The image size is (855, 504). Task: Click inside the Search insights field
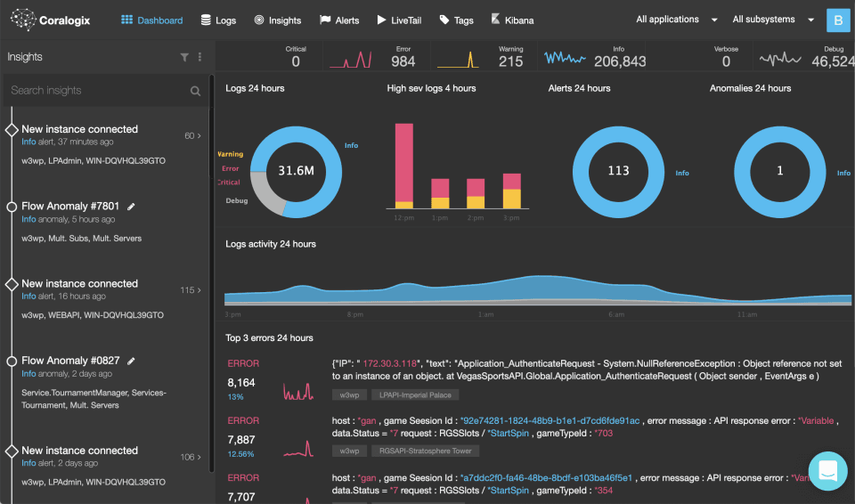click(98, 91)
